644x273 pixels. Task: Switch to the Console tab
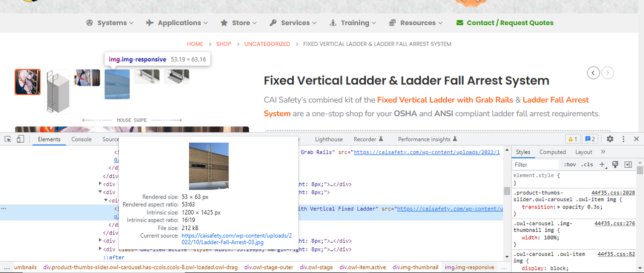(x=82, y=139)
